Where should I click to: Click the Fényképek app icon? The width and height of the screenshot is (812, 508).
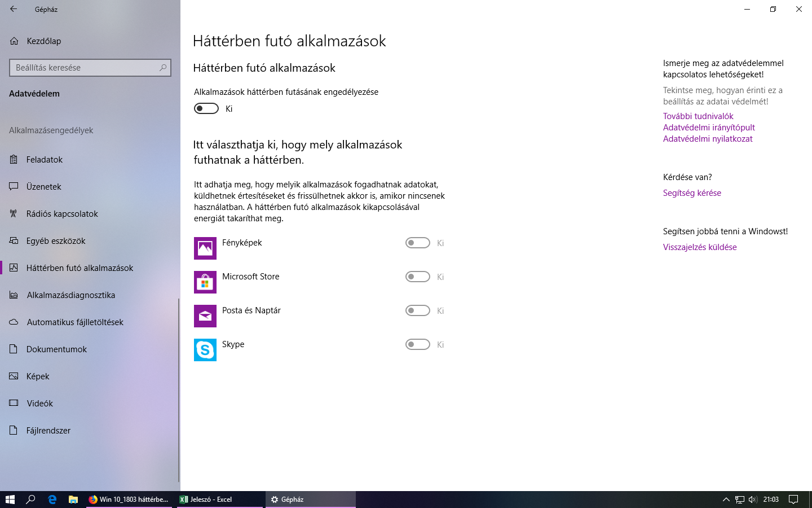[205, 248]
